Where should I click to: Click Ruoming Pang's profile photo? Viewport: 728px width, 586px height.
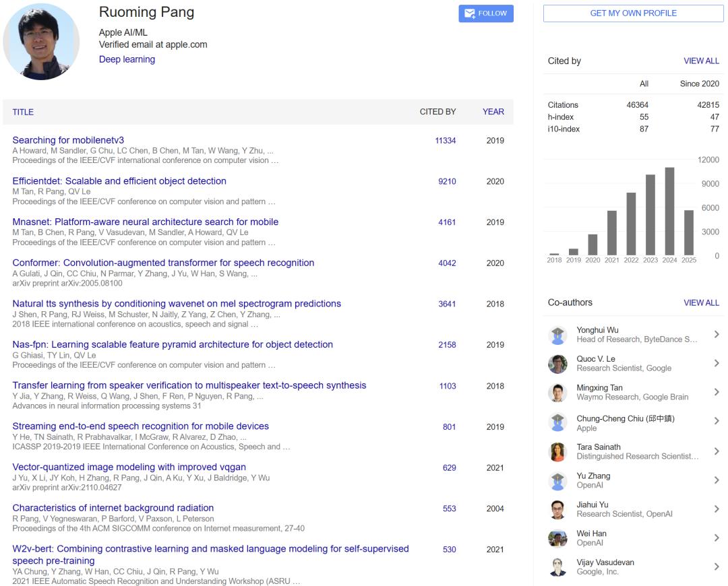(x=41, y=42)
